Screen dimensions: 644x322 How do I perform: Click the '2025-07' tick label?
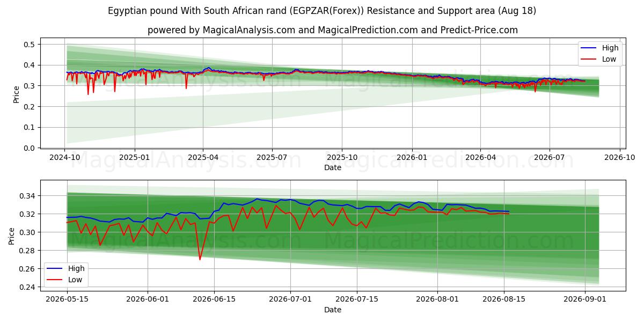[x=272, y=157]
